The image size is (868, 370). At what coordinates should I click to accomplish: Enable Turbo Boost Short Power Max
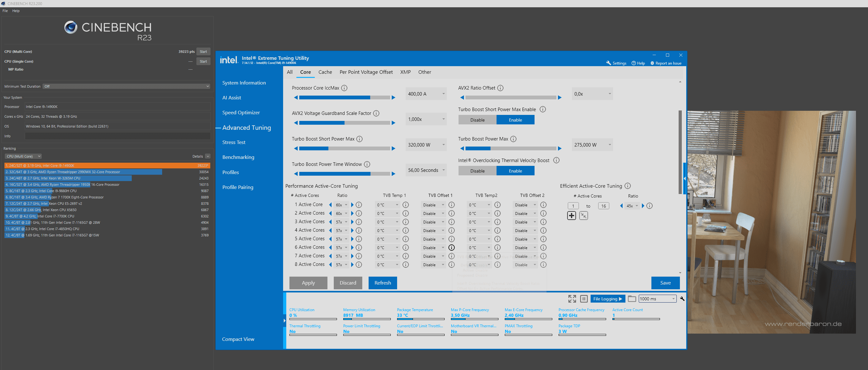(x=515, y=120)
